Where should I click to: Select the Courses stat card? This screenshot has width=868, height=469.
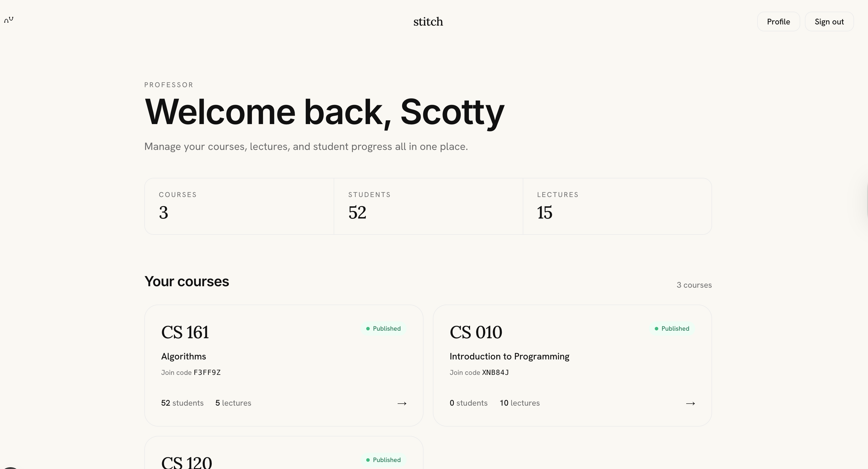click(x=239, y=206)
